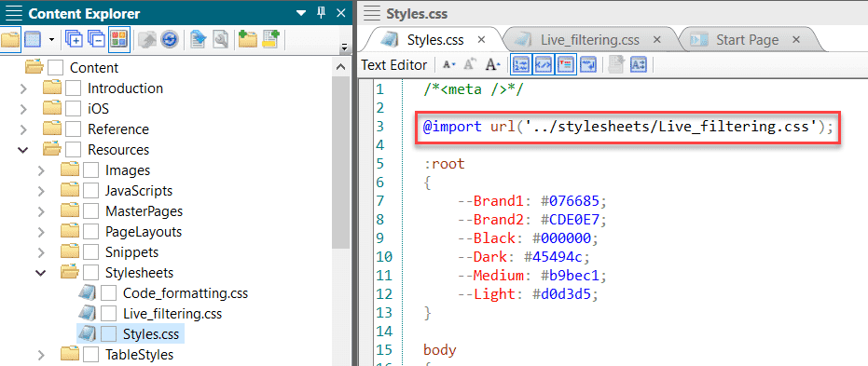Screen dimensions: 868x366
Task: Click the New Folder icon with green plus
Action: coord(248,39)
